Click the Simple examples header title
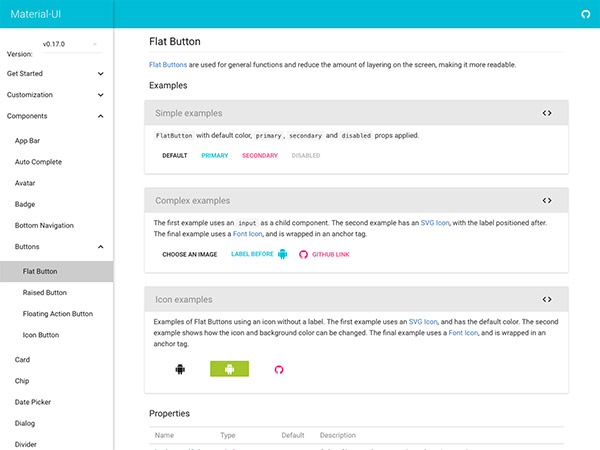This screenshot has height=450, width=600. point(189,113)
